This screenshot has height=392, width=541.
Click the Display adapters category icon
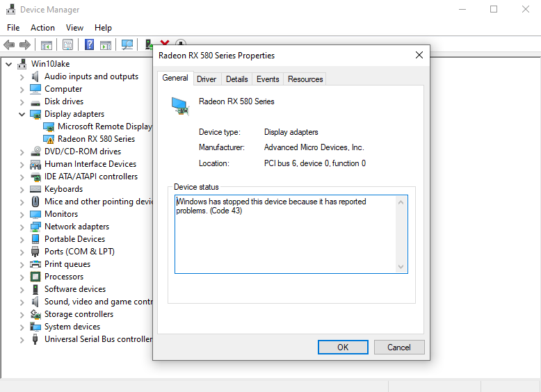tap(35, 114)
